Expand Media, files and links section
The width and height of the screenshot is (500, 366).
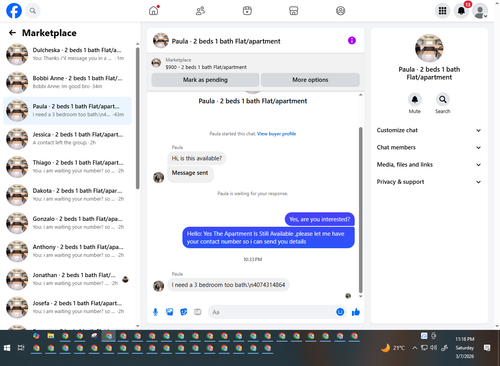click(429, 164)
